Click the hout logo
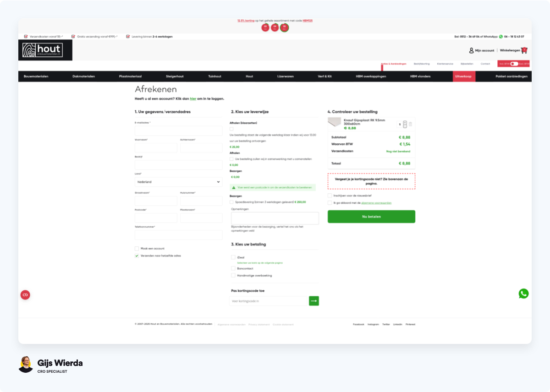The height and width of the screenshot is (392, 550). coord(45,50)
